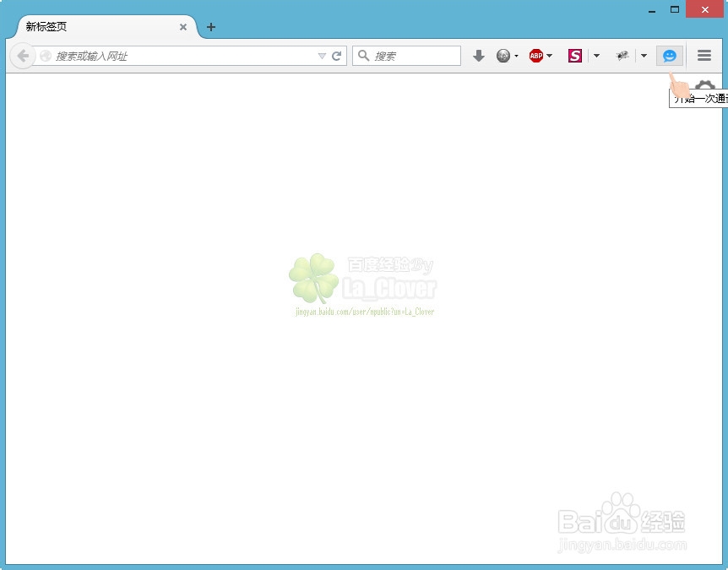Image resolution: width=728 pixels, height=570 pixels.
Task: Close the 新标签页 tab
Action: pos(183,27)
